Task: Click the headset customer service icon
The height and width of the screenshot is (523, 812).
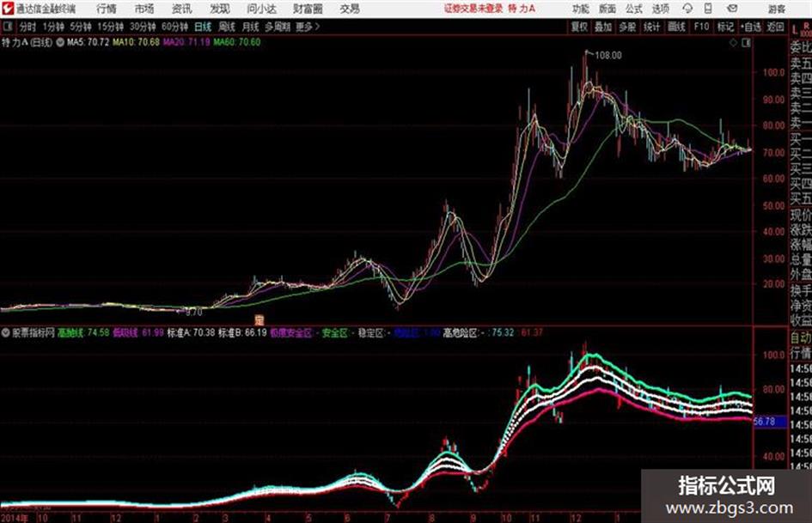Action: coord(687,9)
